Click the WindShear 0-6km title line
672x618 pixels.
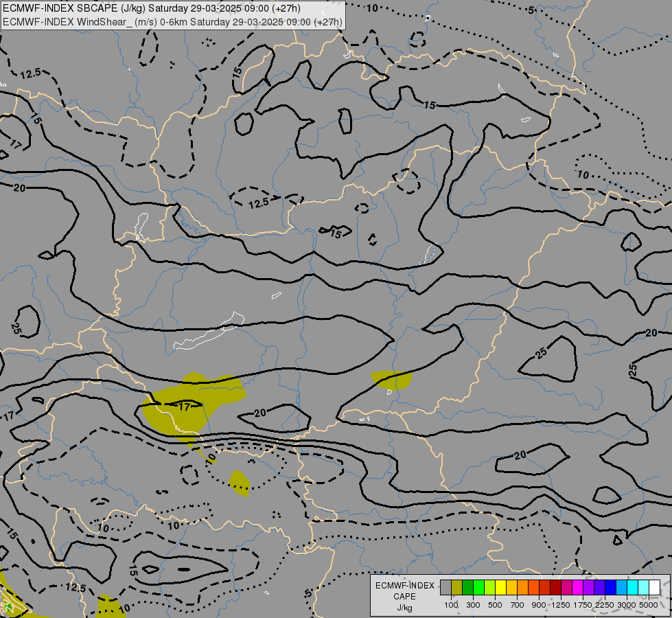pos(173,22)
